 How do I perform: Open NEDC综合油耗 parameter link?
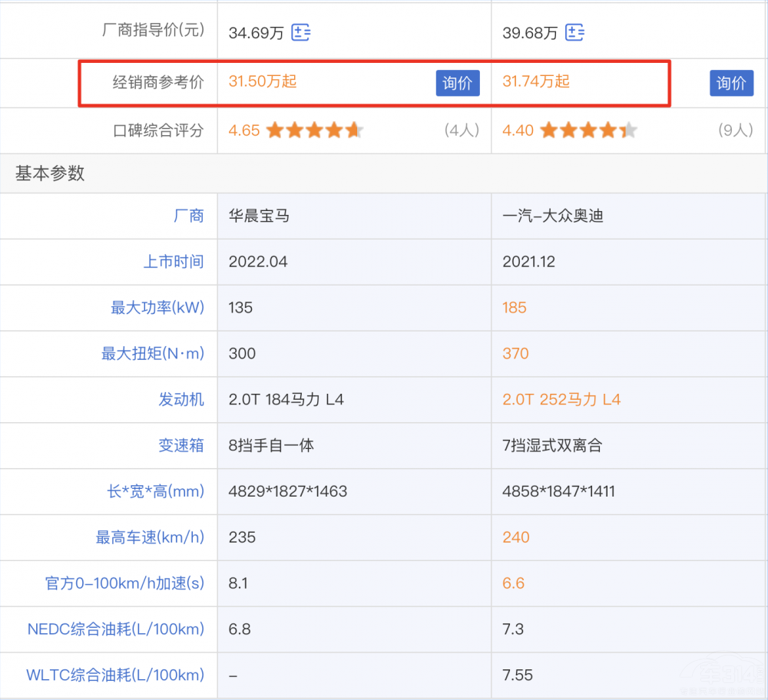[116, 629]
